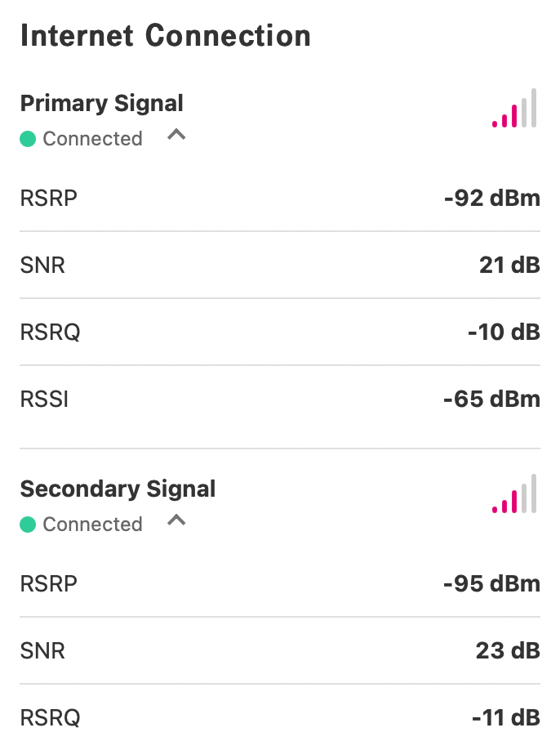Click the Secondary Signal Connected label
Viewport: 560px width, 750px height.
93,525
